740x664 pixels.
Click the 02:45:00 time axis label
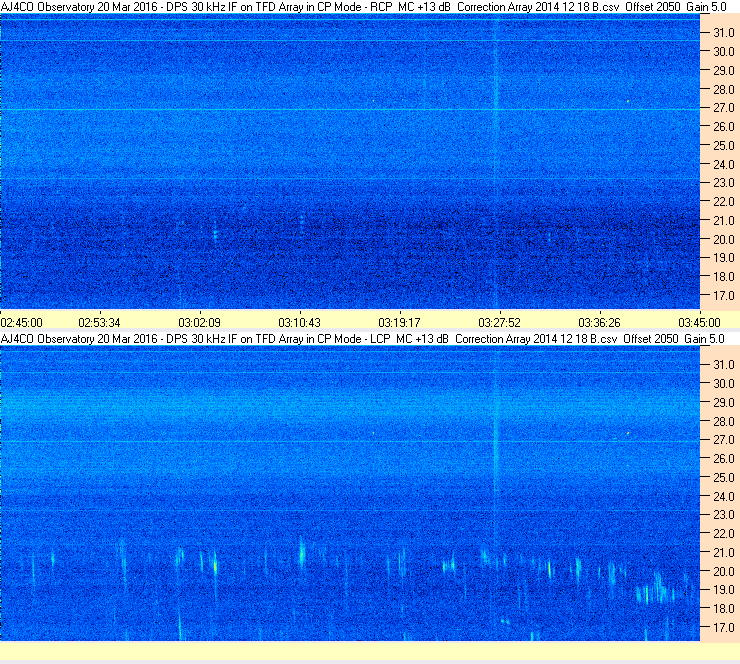pos(21,323)
